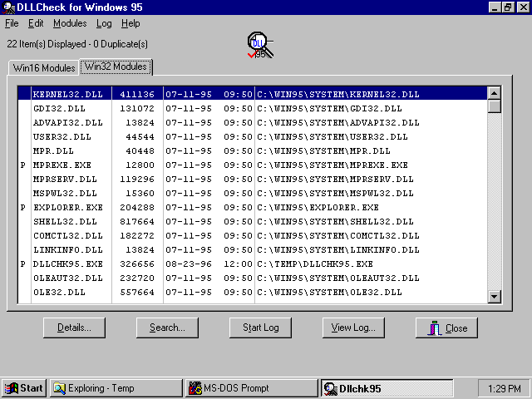This screenshot has width=532, height=399.
Task: Open the Help menu
Action: (131, 23)
